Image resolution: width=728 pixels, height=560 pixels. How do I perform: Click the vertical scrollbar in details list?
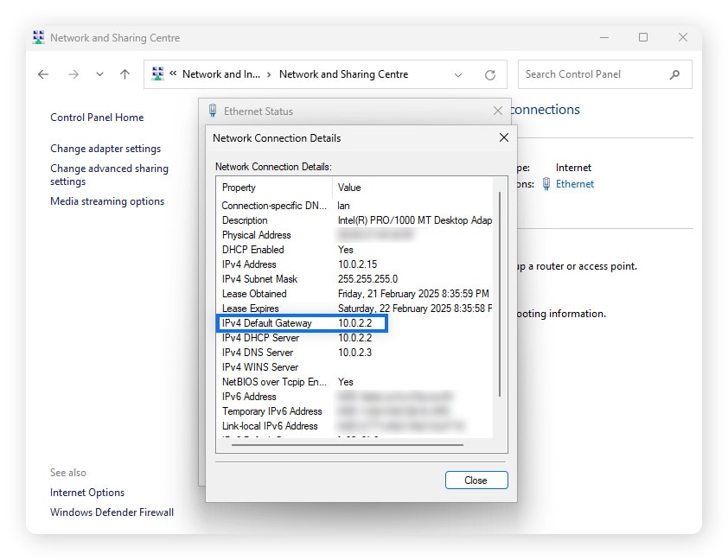(x=500, y=294)
